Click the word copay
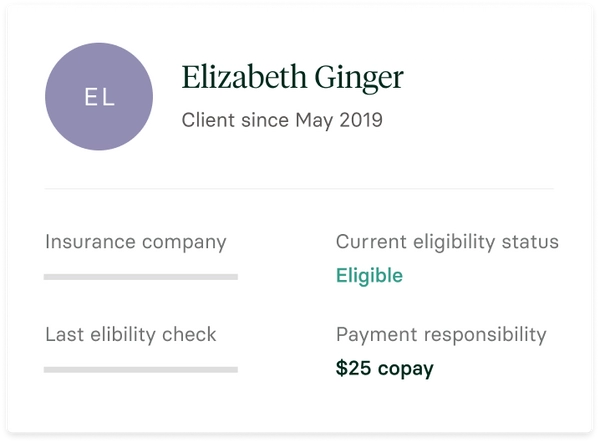 405,368
